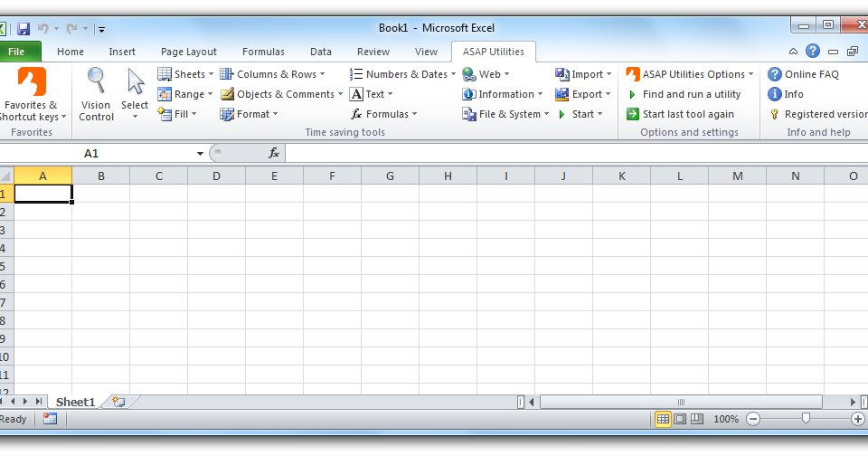Viewport: 868px width, 456px height.
Task: Select column H header
Action: [x=448, y=176]
